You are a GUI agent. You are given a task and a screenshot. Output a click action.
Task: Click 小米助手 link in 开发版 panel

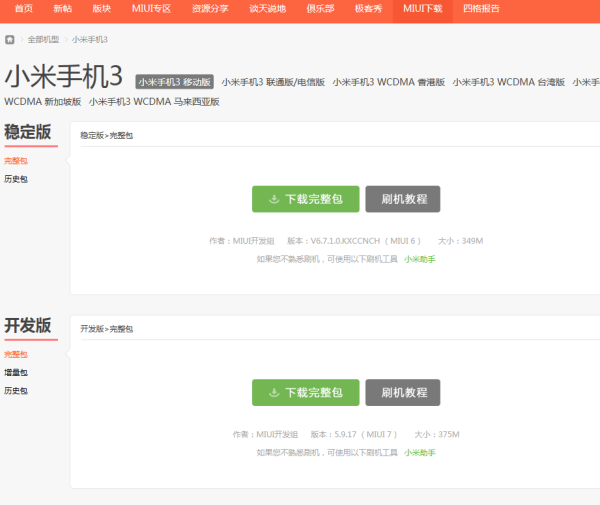420,453
